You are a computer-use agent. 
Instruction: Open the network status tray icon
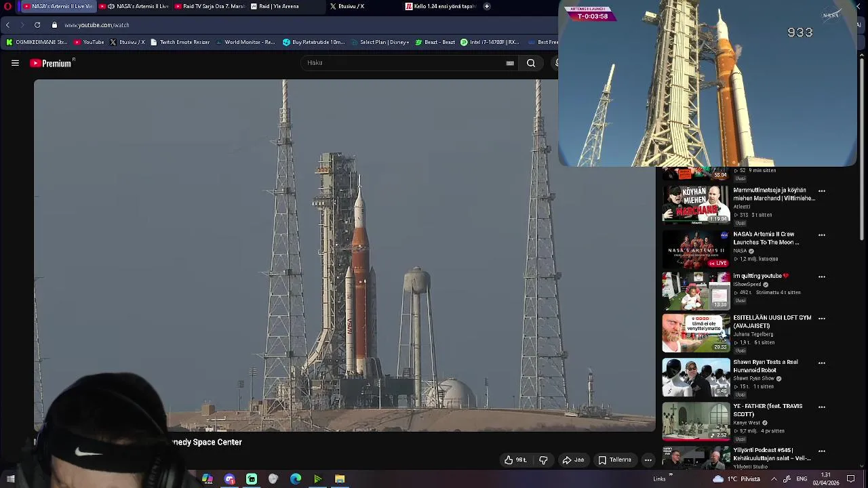787,479
